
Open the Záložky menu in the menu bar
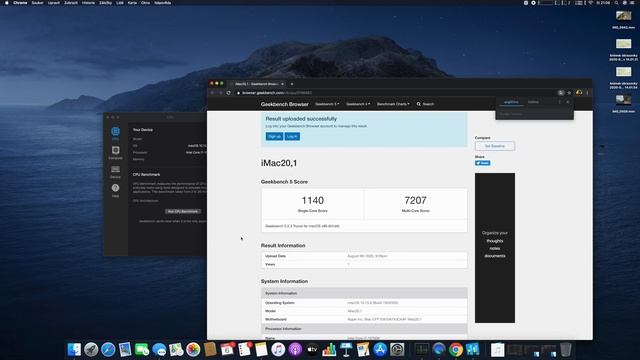pos(105,3)
